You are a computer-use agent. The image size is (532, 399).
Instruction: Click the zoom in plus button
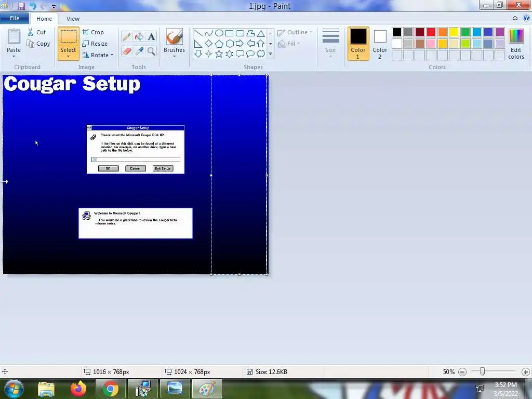[526, 372]
